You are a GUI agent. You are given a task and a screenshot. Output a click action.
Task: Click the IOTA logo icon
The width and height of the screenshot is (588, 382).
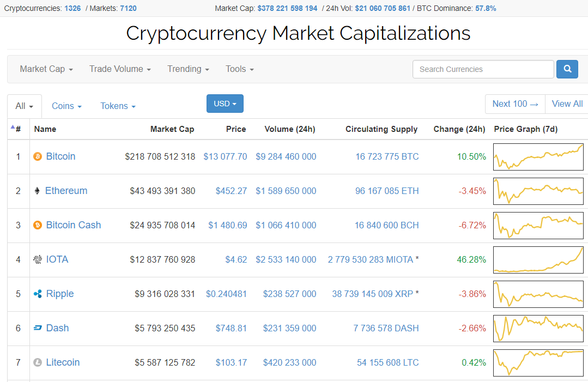tap(38, 260)
